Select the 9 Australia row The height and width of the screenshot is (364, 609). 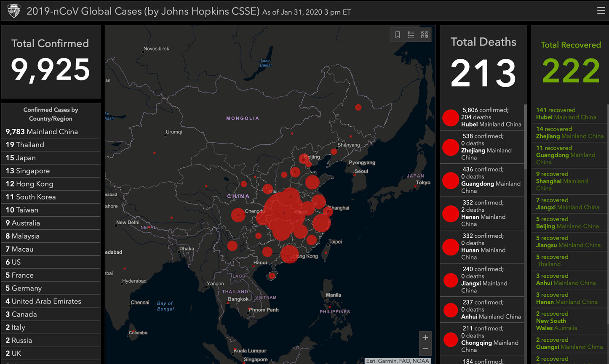51,223
